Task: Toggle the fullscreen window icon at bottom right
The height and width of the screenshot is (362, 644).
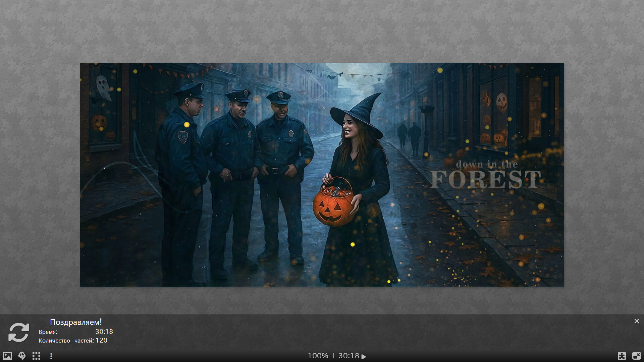Action: (636, 356)
